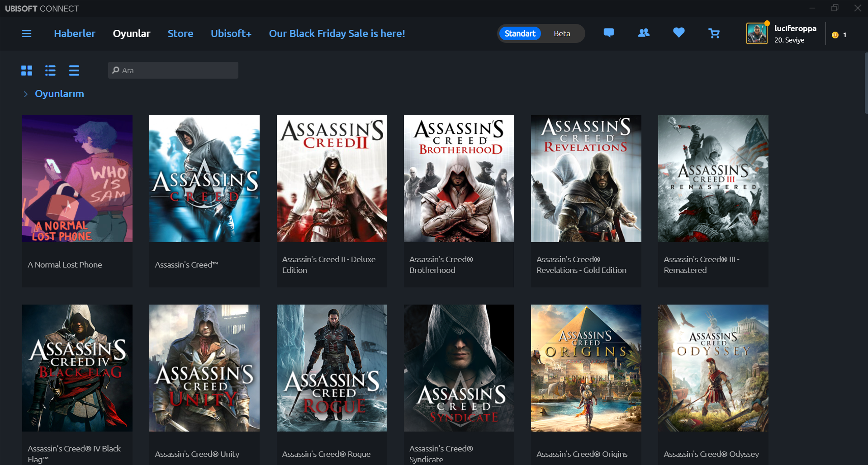Open the Store tab

click(180, 33)
